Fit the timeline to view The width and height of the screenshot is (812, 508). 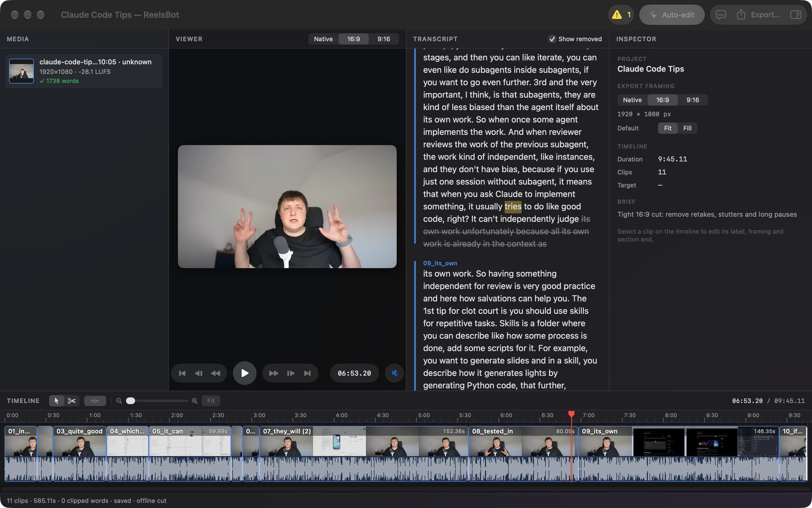[x=211, y=401]
